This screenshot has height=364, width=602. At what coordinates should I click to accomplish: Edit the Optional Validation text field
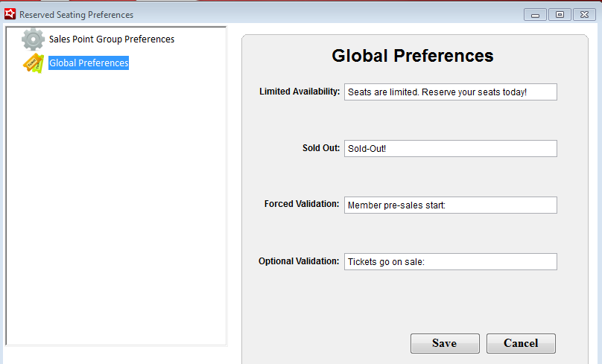tap(450, 261)
